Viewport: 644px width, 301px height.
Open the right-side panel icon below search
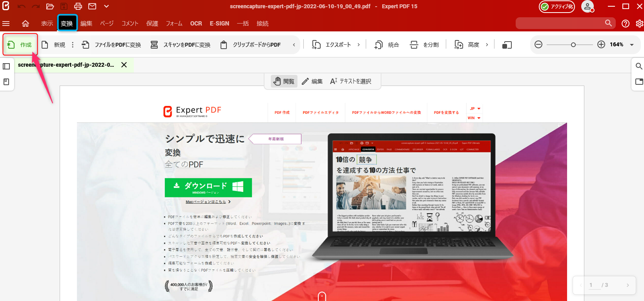tap(639, 82)
